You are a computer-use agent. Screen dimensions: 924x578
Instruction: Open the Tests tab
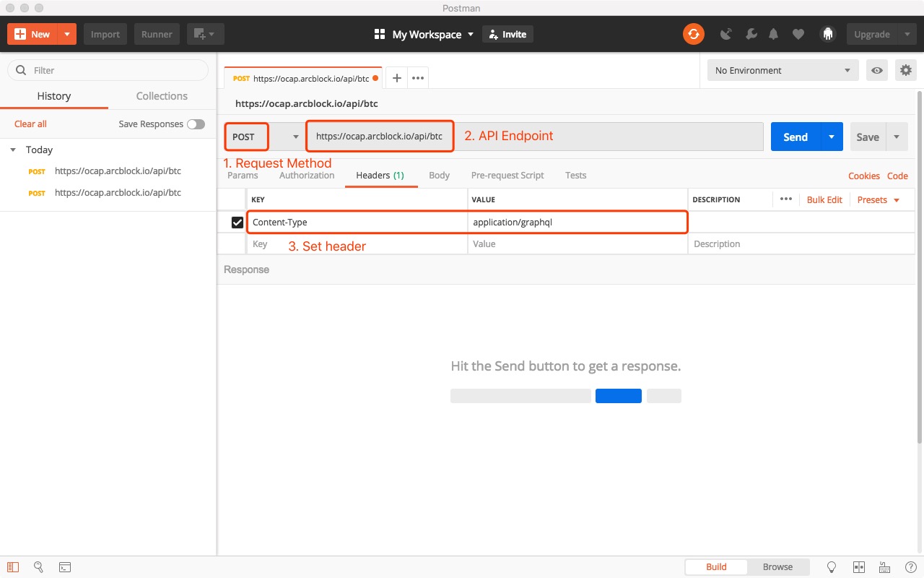(576, 175)
